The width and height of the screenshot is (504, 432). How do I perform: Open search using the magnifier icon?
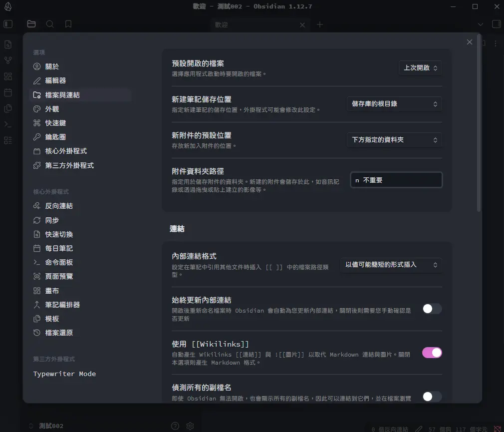click(x=50, y=24)
